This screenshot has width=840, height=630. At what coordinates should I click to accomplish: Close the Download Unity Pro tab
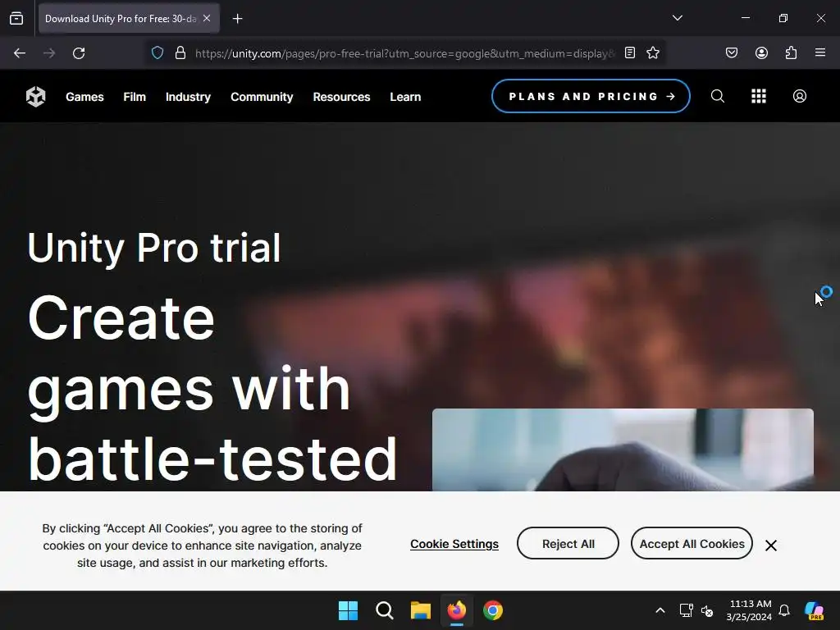pyautogui.click(x=207, y=19)
